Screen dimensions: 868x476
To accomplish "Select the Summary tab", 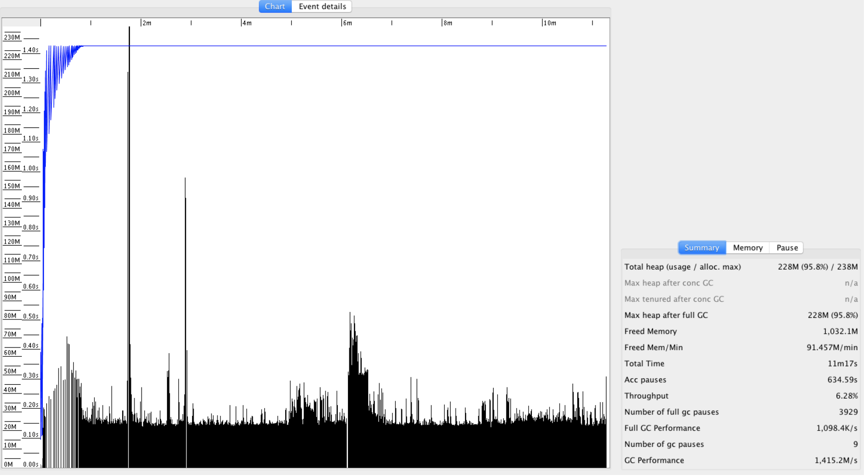I will coord(702,248).
